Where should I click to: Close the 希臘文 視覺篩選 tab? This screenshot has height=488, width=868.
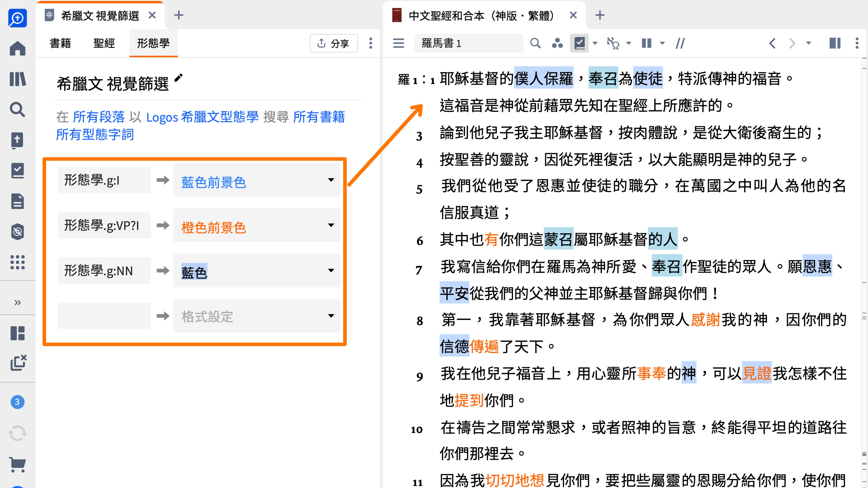click(x=152, y=15)
